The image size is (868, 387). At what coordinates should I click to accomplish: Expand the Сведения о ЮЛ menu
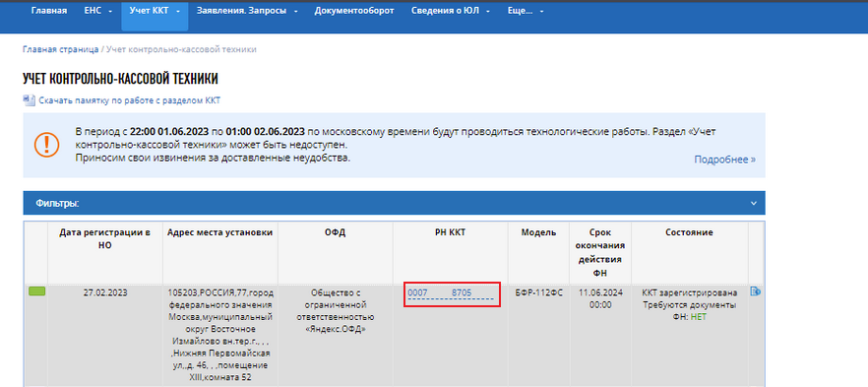(451, 11)
